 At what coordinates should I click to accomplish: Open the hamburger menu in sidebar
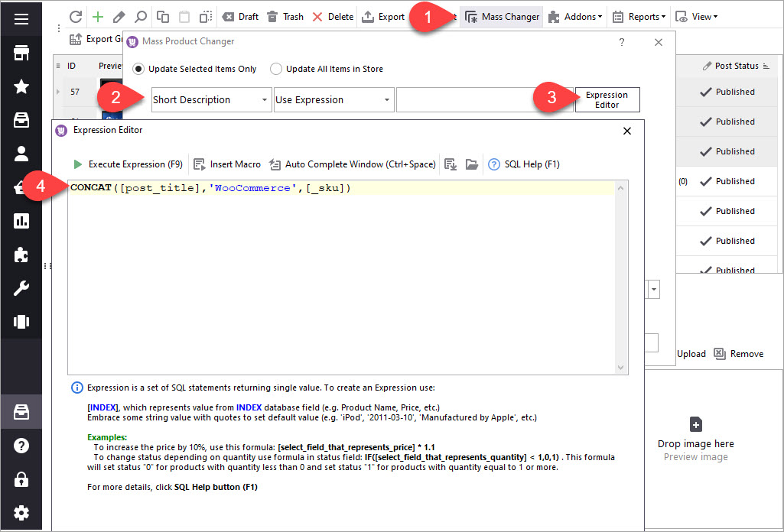tap(21, 19)
